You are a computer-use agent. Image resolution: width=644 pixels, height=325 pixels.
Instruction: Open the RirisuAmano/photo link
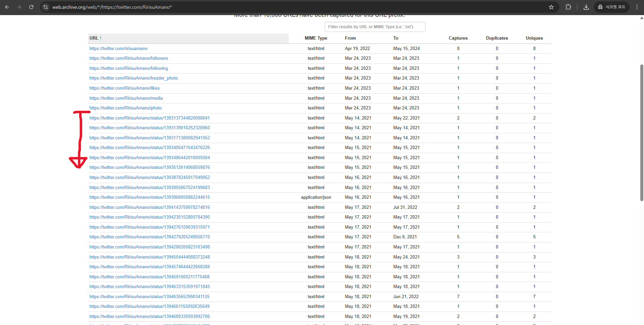pos(126,108)
